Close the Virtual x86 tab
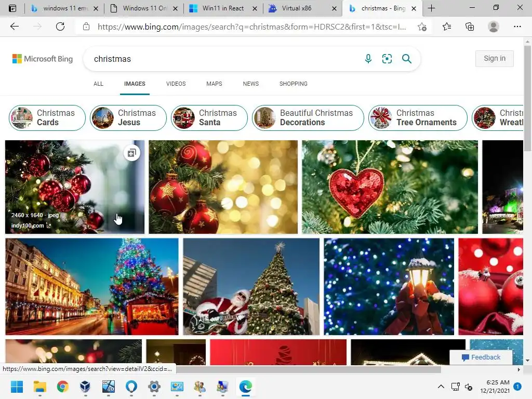This screenshot has width=532, height=399. tap(334, 8)
